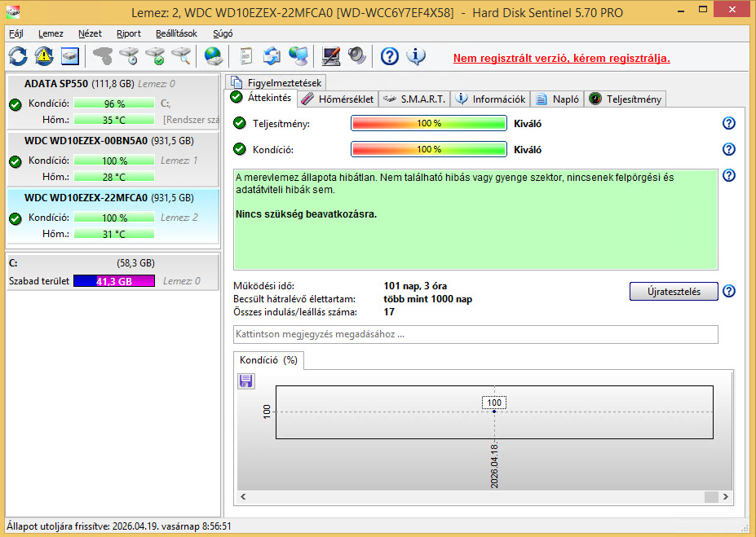Click the refresh with yellow warning triangle icon
Viewport: 756px width, 537px height.
44,56
